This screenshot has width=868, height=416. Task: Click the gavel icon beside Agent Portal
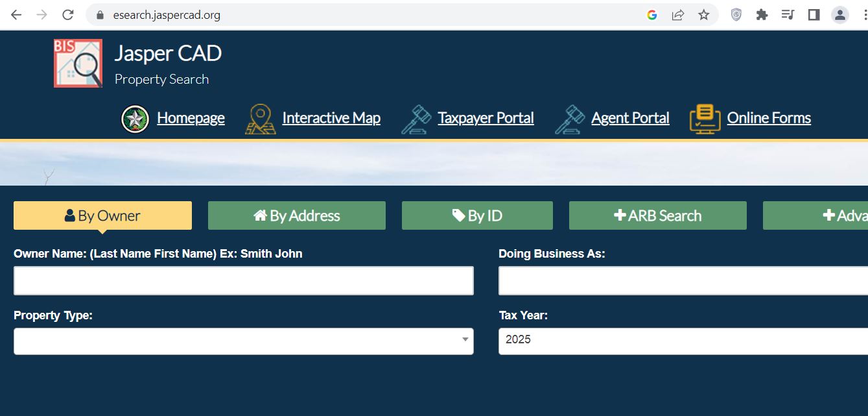(x=570, y=119)
